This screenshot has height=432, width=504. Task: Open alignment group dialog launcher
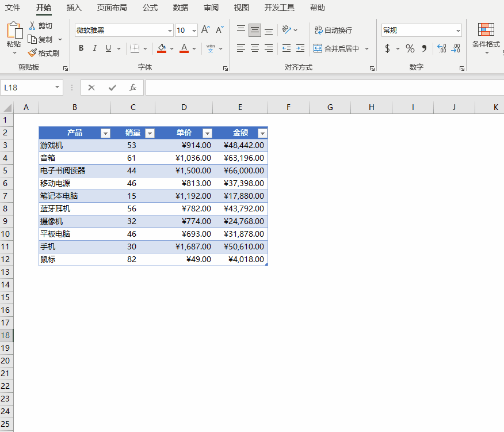tap(372, 68)
